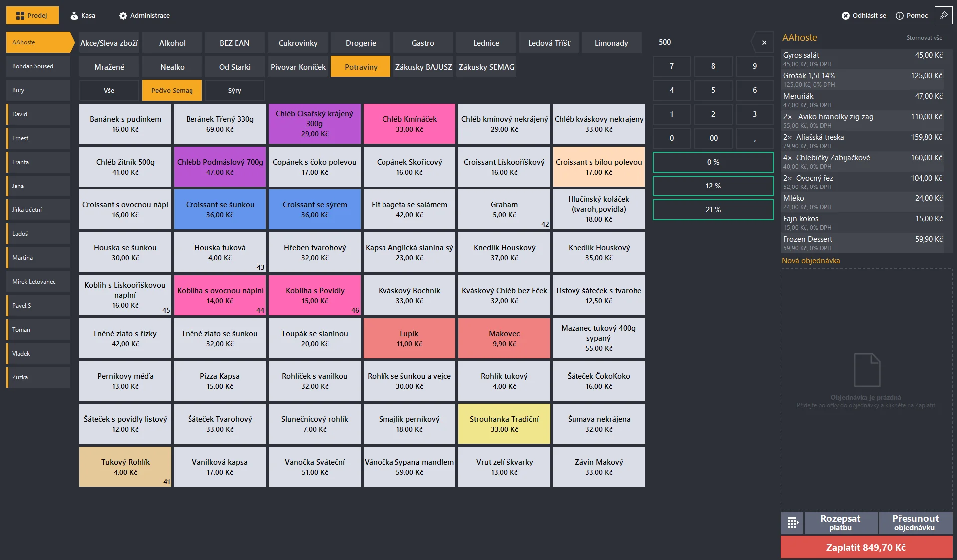Pay the order with Zaplatit 849,70 Kč
This screenshot has width=957, height=560.
point(866,547)
